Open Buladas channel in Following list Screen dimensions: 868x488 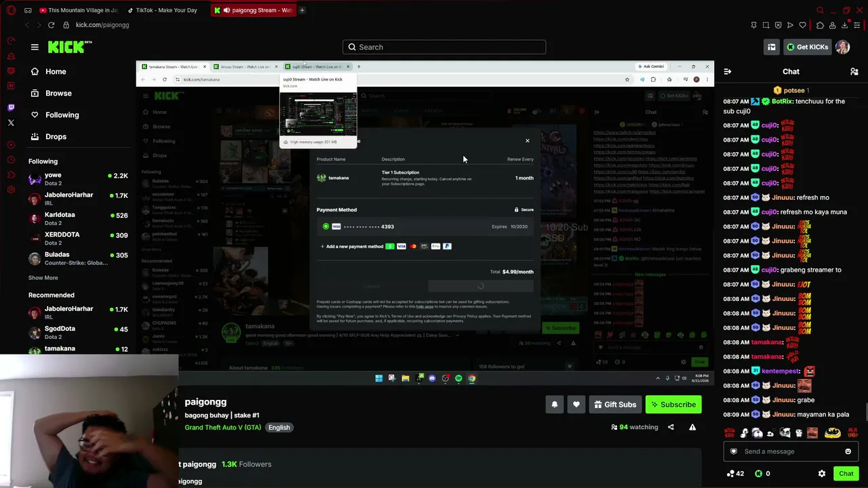[78, 258]
